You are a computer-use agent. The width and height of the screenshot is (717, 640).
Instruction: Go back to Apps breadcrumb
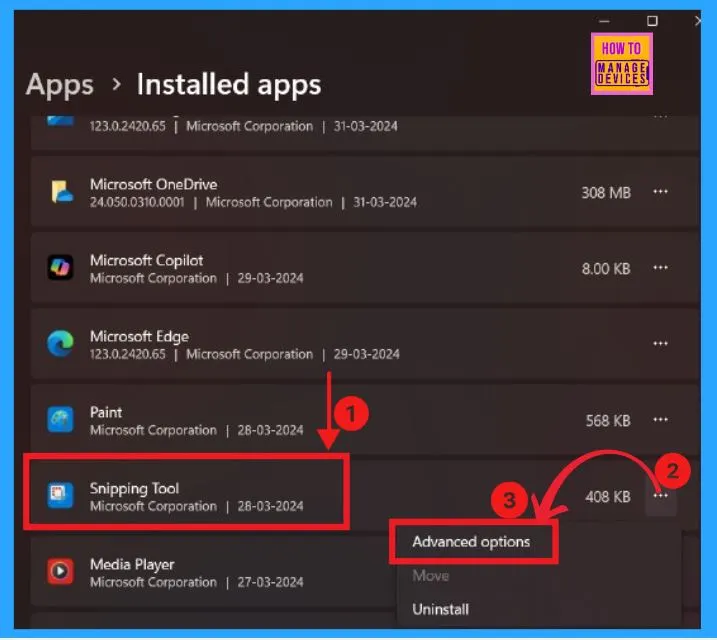pos(59,85)
